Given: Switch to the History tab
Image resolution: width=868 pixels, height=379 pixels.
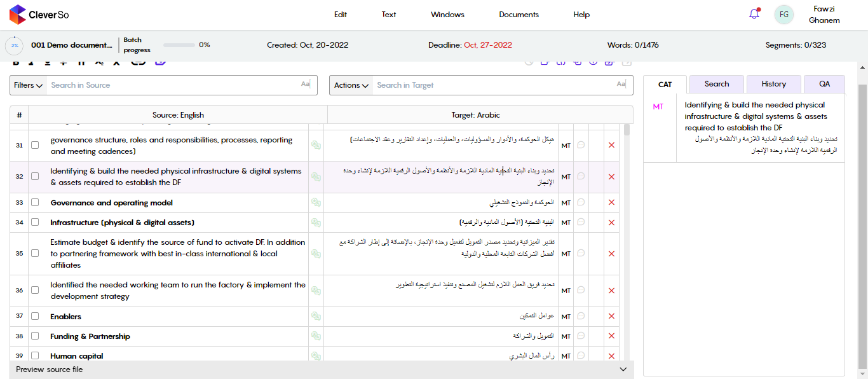Looking at the screenshot, I should coord(773,84).
